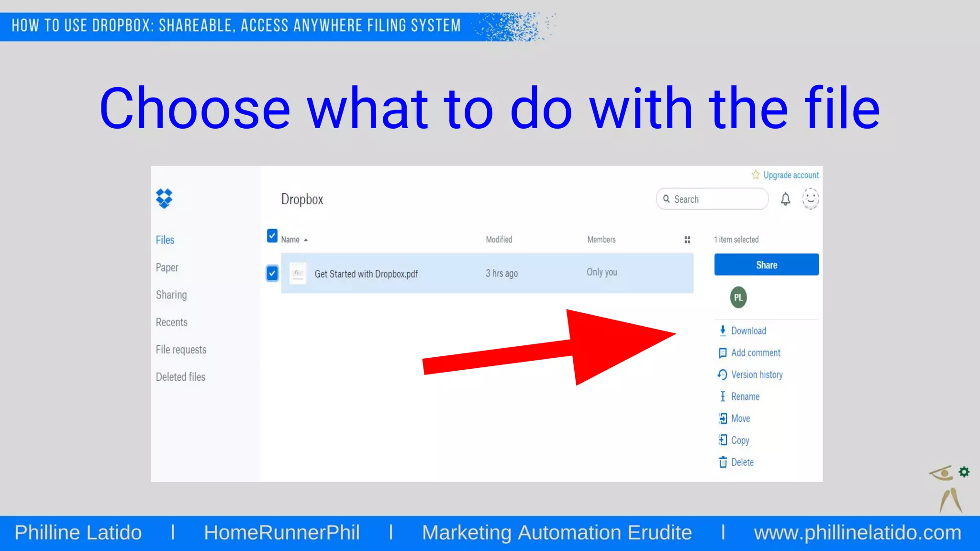This screenshot has height=551, width=980.
Task: Sort by Name column arrow
Action: (x=306, y=240)
